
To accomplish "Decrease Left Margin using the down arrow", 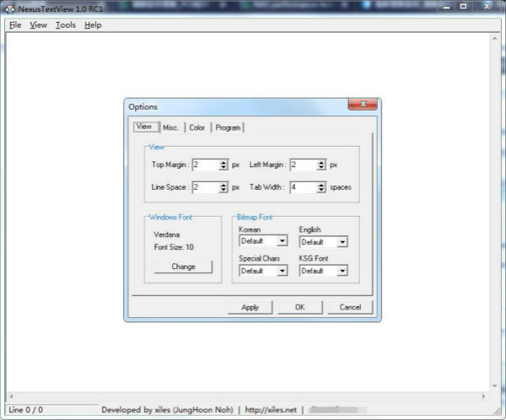I will [320, 168].
